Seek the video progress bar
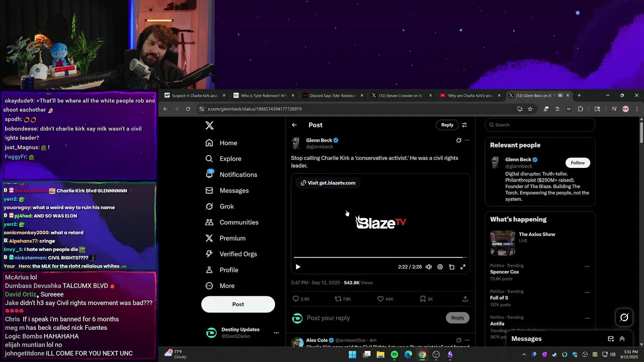This screenshot has width=644, height=362. [x=380, y=257]
